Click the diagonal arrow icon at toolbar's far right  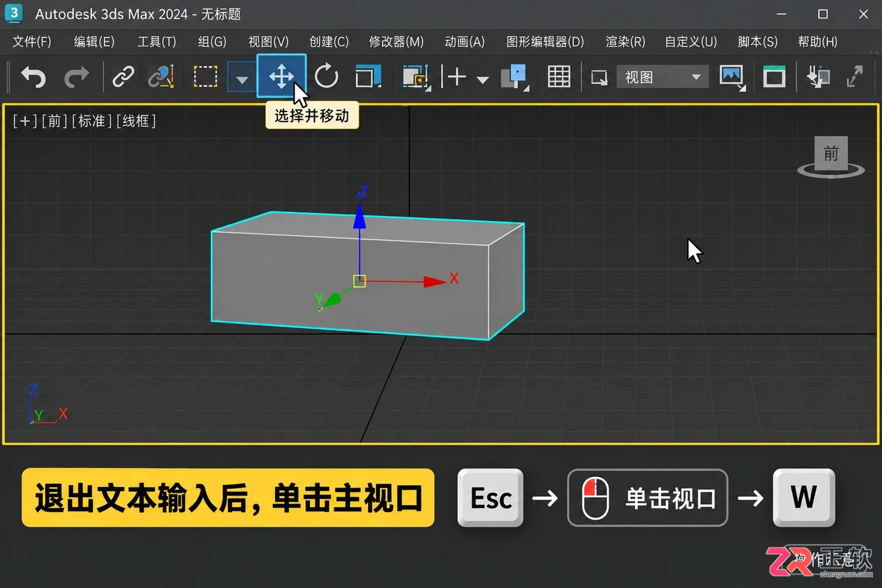point(854,77)
